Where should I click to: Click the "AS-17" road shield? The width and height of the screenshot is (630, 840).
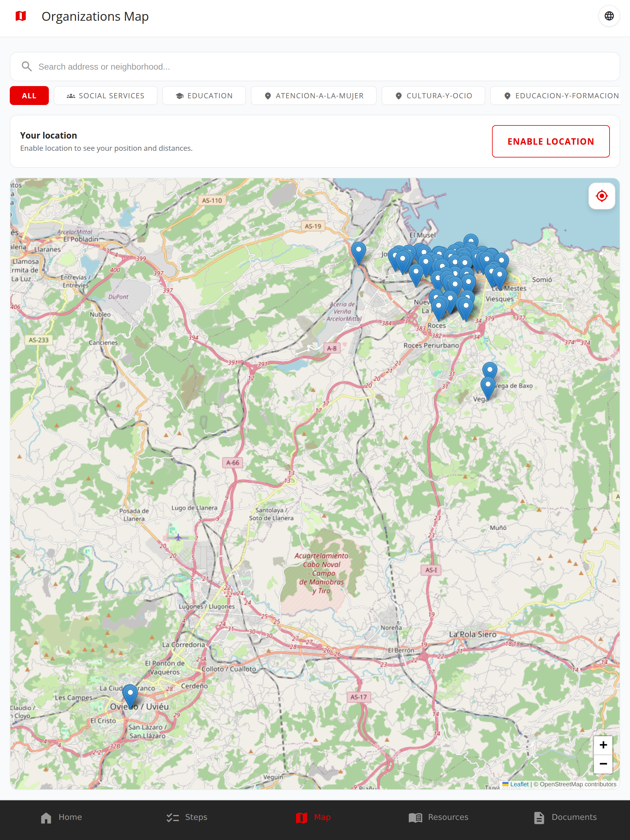tap(358, 697)
